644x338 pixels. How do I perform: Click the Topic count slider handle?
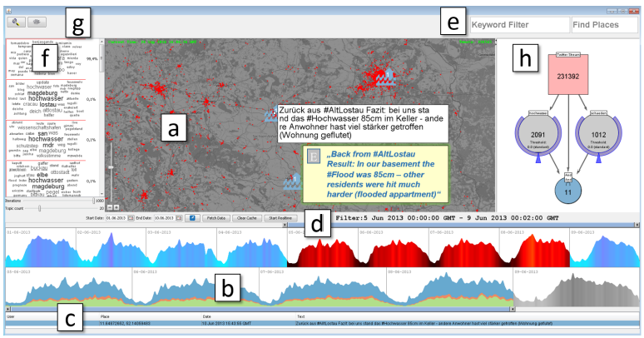click(39, 208)
